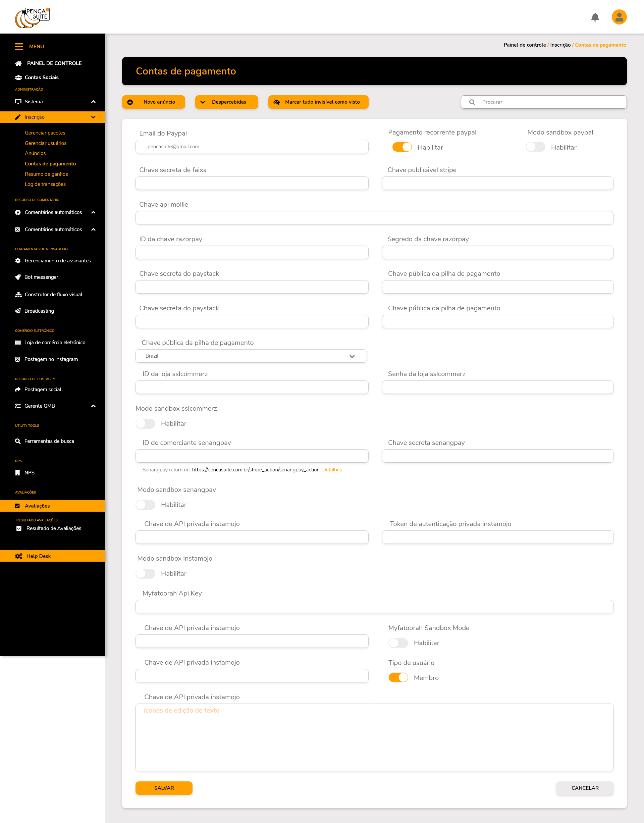Expand Gerente GMB sidebar section

93,406
